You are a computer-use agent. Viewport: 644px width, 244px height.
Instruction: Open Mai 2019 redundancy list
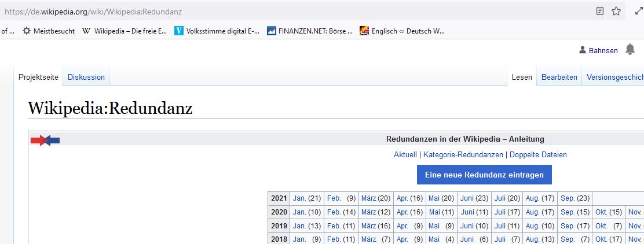coord(434,225)
